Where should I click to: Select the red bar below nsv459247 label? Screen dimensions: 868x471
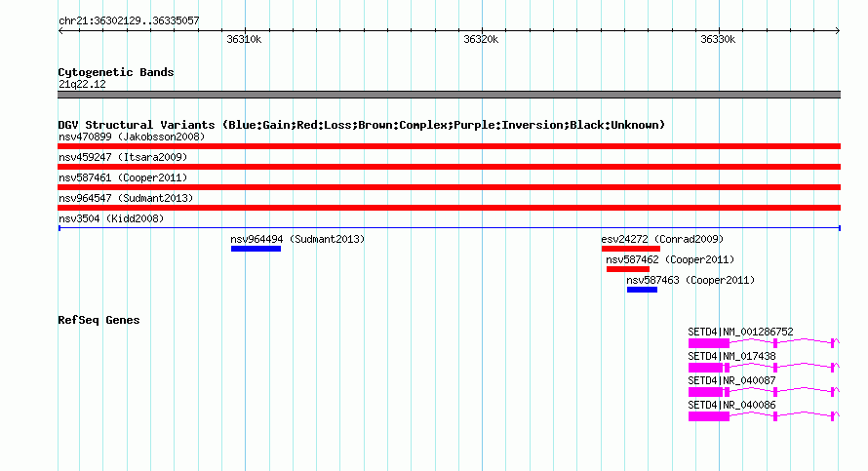pyautogui.click(x=449, y=167)
